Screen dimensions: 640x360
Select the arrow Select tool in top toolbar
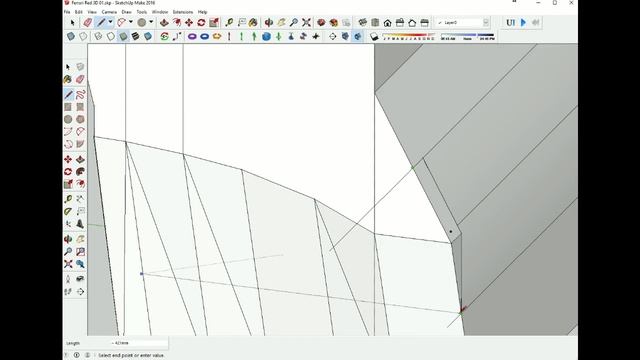pos(73,22)
